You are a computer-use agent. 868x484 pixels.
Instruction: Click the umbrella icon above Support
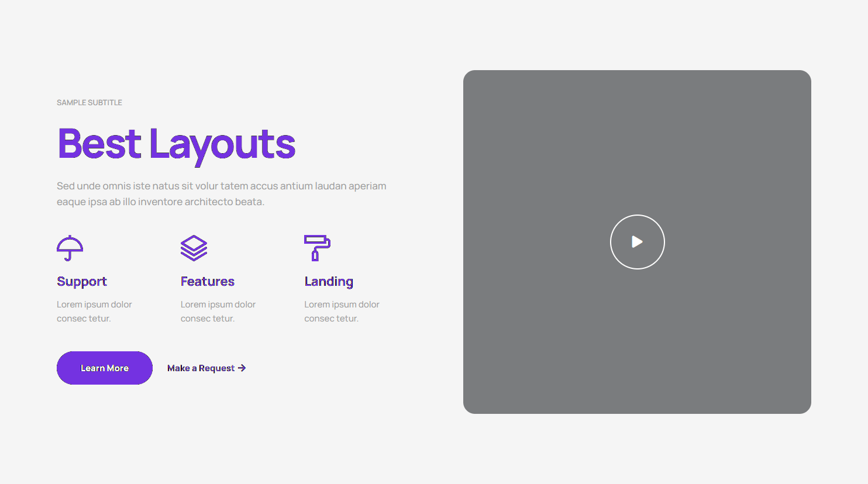70,248
